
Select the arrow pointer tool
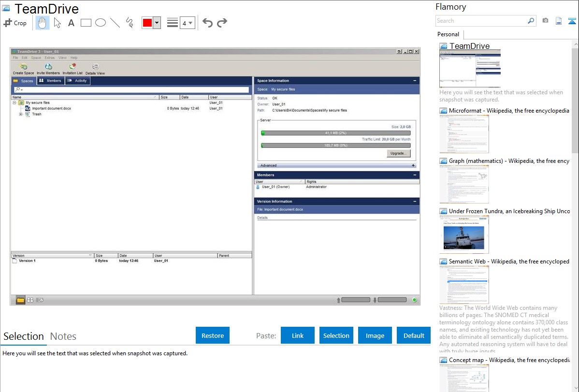(57, 23)
